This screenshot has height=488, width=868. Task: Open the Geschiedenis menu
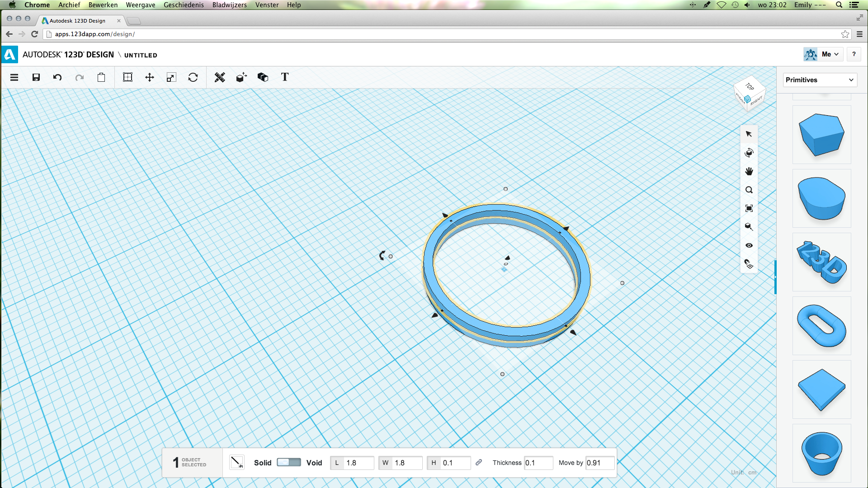(x=184, y=5)
